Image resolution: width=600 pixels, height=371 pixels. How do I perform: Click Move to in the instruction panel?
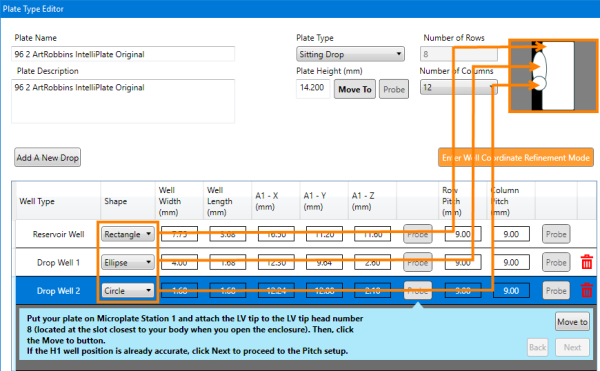click(572, 322)
